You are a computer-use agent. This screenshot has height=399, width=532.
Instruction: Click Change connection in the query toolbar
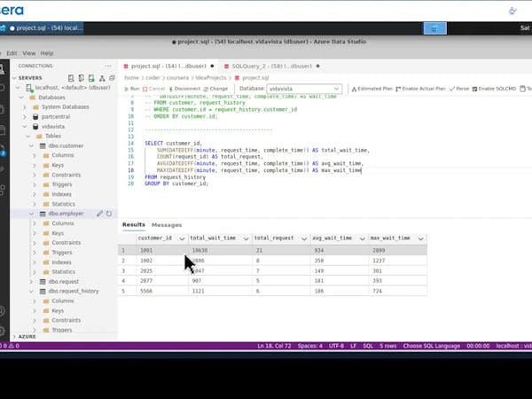215,89
